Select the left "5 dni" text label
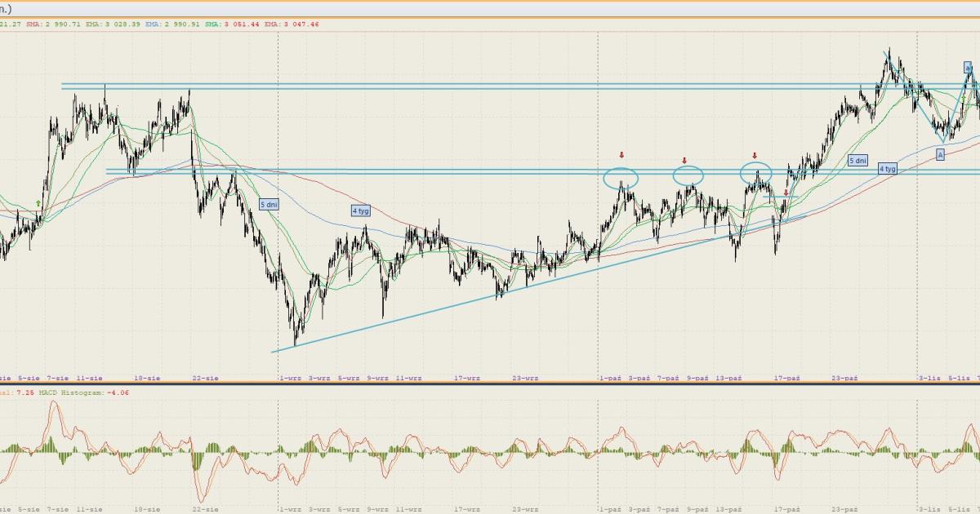This screenshot has height=514, width=980. (269, 204)
